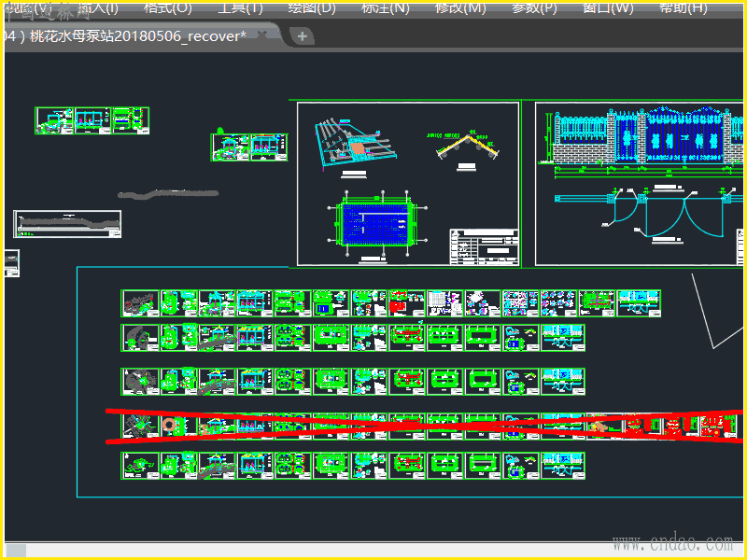Select the gray scribble stroke on canvas
Screen dimensions: 747x560
pos(168,194)
